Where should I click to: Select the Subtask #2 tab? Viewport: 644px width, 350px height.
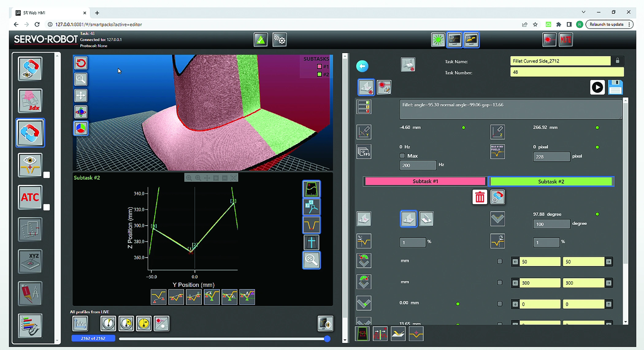point(551,182)
